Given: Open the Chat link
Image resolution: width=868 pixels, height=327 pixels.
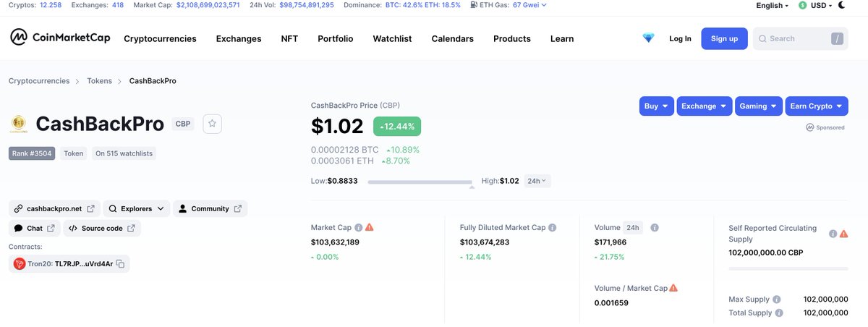Looking at the screenshot, I should 35,228.
